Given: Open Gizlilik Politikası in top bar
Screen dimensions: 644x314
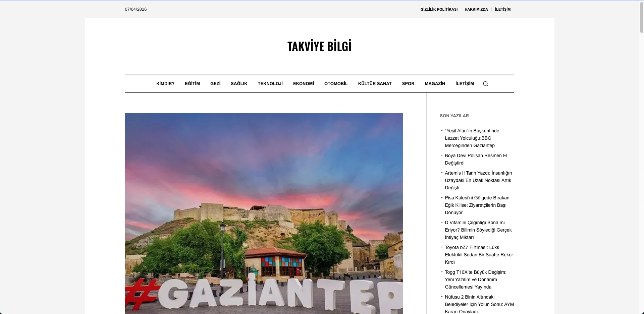Looking at the screenshot, I should click(x=439, y=9).
